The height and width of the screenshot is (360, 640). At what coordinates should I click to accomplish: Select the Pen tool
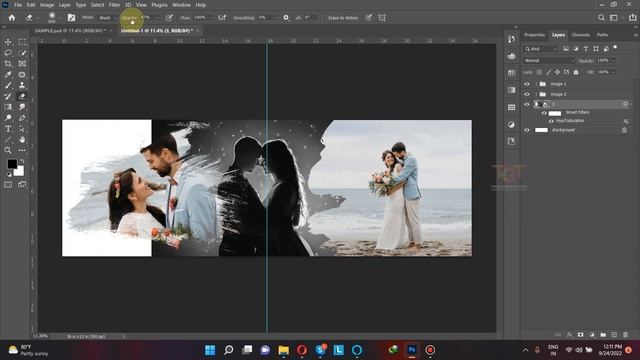click(22, 118)
